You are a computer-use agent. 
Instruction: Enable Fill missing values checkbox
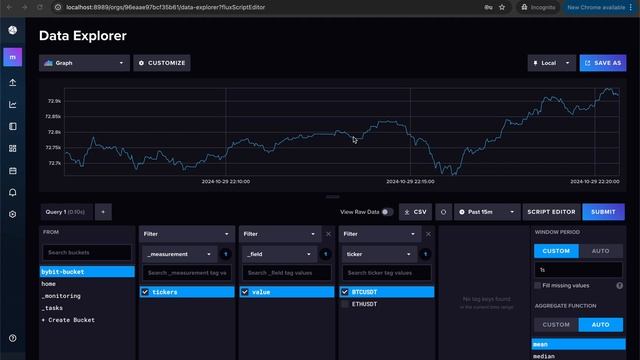pyautogui.click(x=538, y=285)
